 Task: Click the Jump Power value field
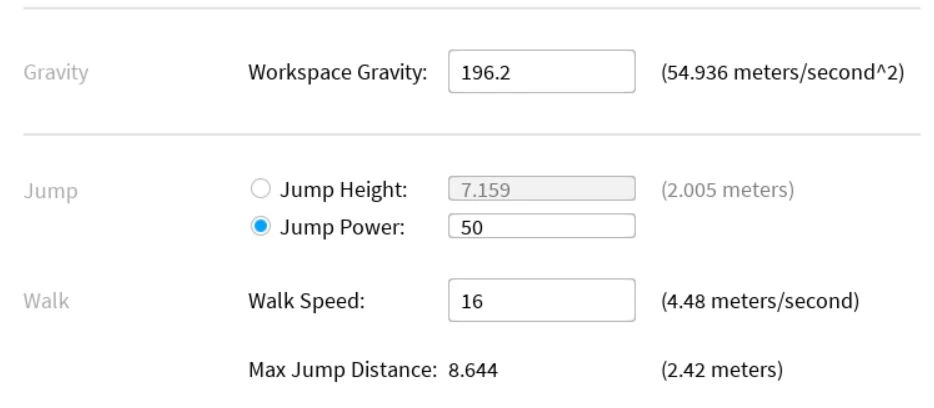tap(541, 227)
